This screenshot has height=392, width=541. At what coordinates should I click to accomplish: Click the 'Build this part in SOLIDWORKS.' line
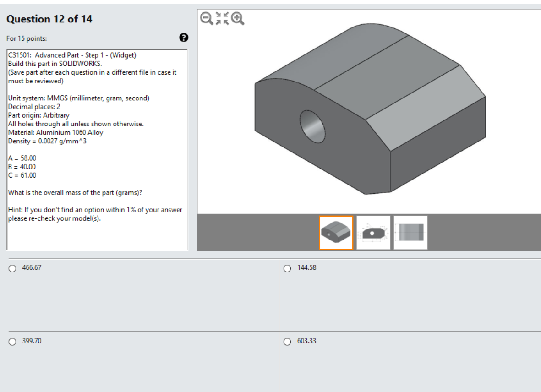pyautogui.click(x=55, y=64)
